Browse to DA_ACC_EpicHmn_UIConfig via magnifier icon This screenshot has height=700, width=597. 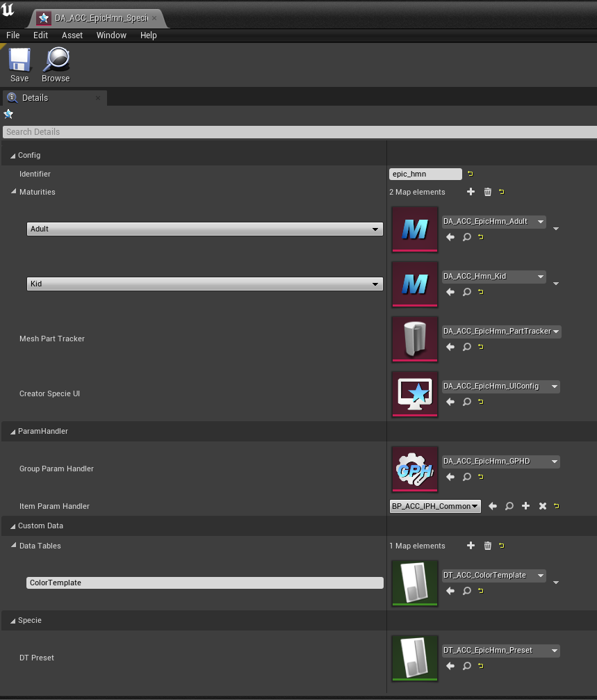pos(465,402)
